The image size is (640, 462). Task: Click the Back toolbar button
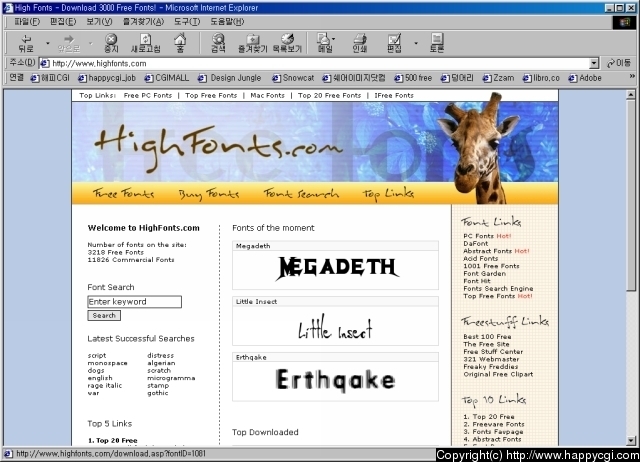[x=26, y=43]
